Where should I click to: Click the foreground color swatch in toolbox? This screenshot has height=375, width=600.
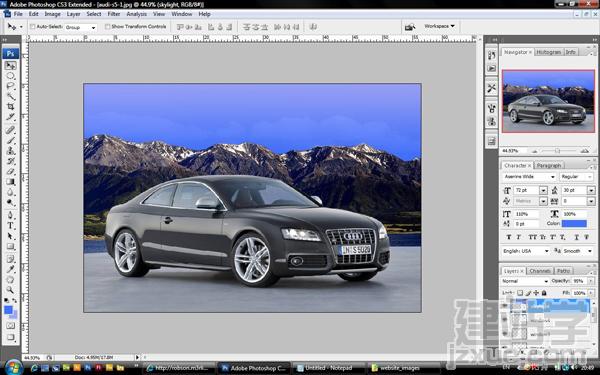point(8,310)
